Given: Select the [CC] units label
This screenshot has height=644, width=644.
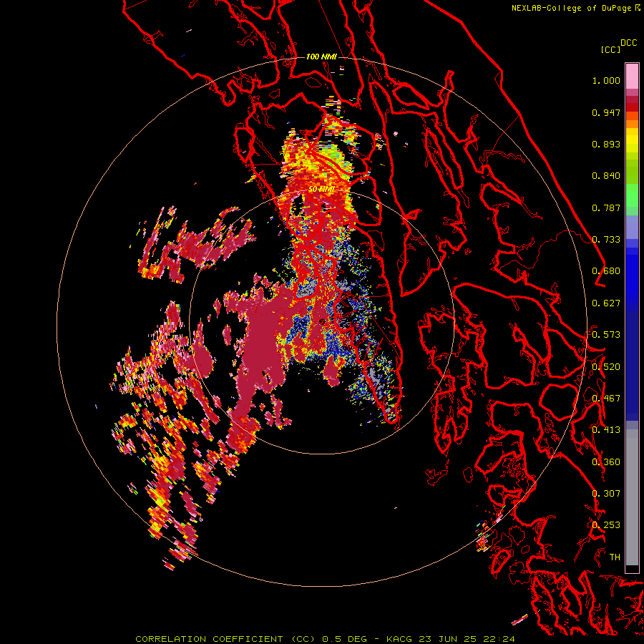Looking at the screenshot, I should click(x=610, y=49).
